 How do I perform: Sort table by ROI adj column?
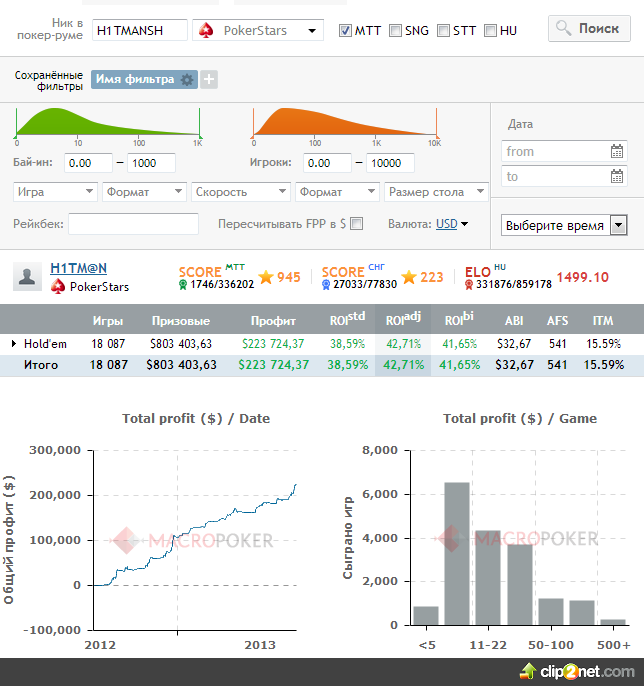[x=403, y=320]
